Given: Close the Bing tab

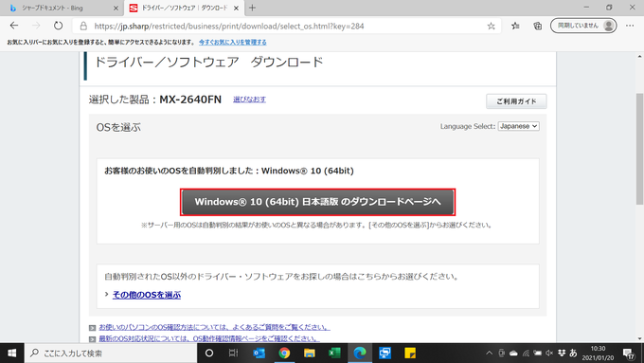Looking at the screenshot, I should (116, 8).
